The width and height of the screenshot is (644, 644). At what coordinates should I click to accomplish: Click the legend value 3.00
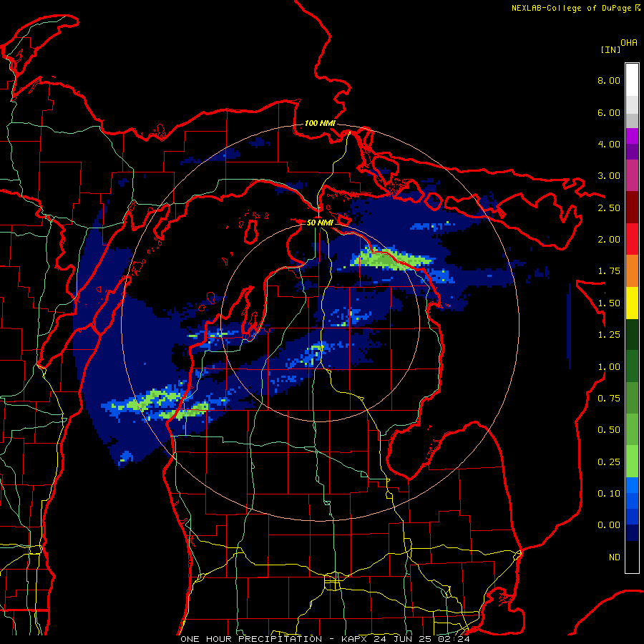coord(609,176)
